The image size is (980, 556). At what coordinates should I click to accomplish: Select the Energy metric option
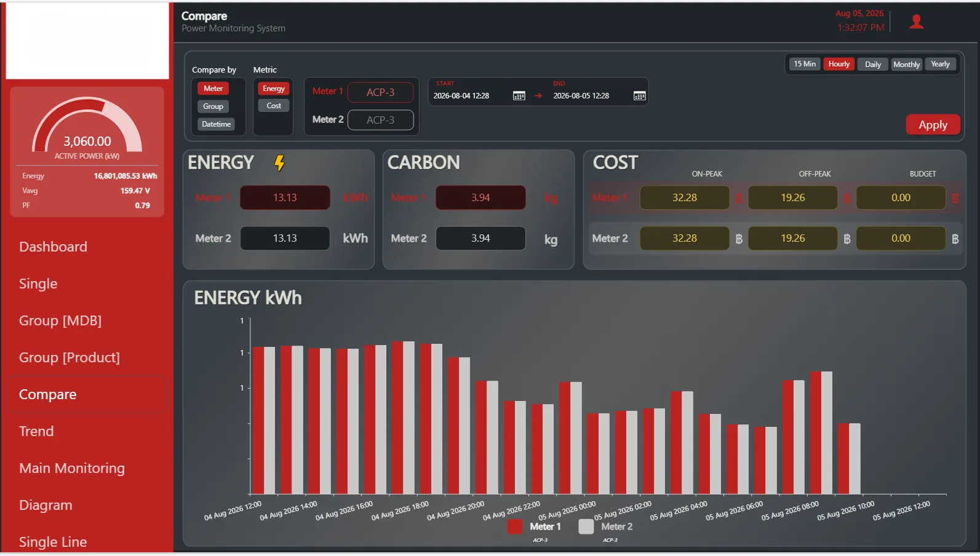click(x=273, y=89)
